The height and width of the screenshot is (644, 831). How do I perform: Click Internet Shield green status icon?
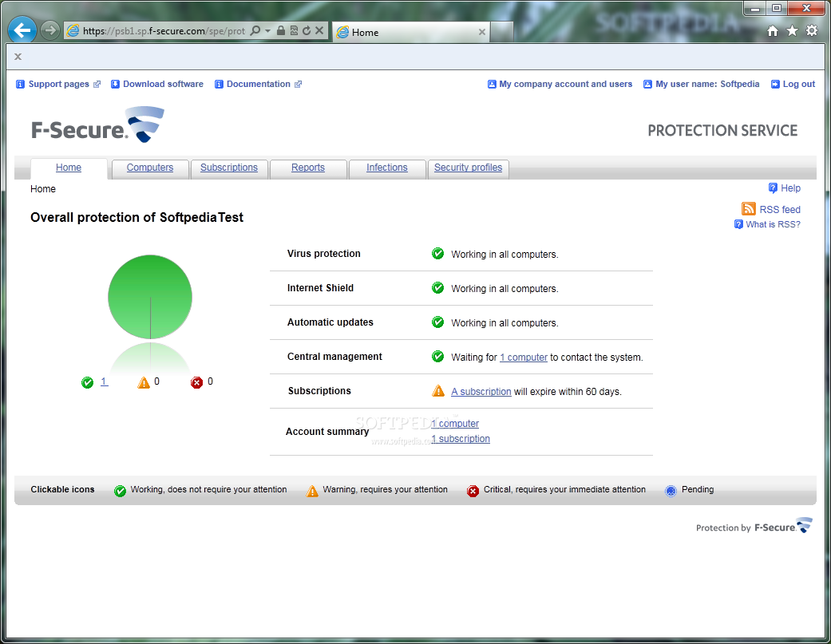tap(437, 288)
